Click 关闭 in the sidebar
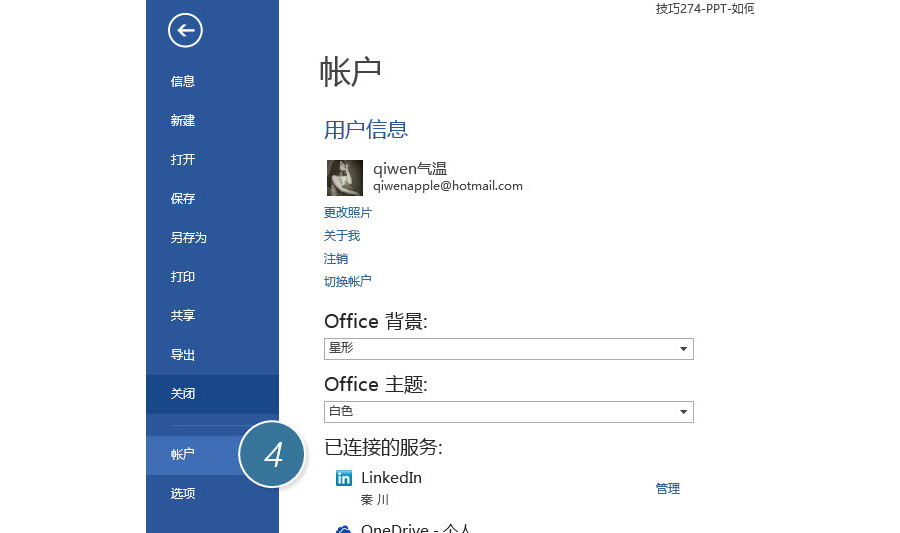Screen dimensions: 900x533 tap(212, 394)
